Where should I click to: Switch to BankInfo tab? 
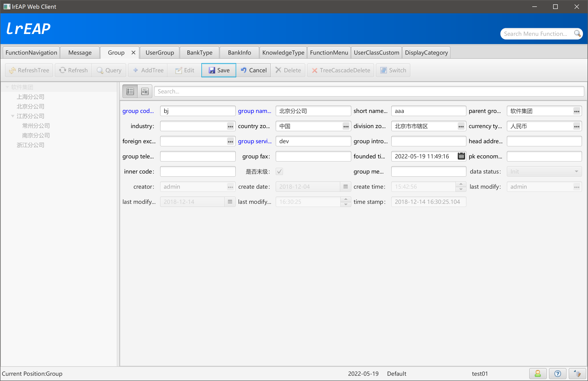click(239, 52)
